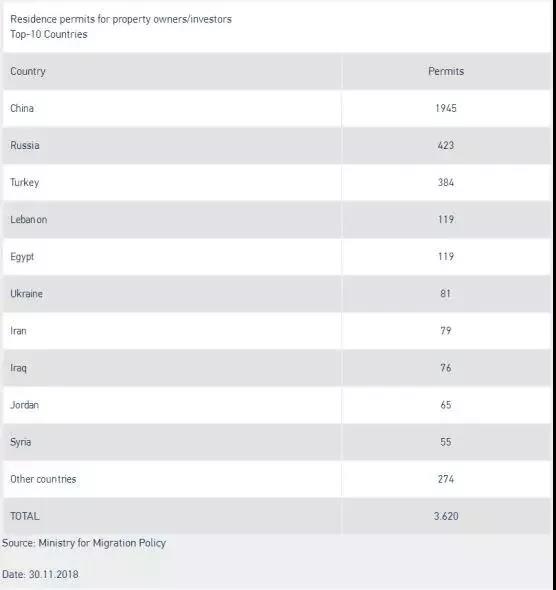Click Iraq's permit value 76
The image size is (556, 590).
coord(446,368)
